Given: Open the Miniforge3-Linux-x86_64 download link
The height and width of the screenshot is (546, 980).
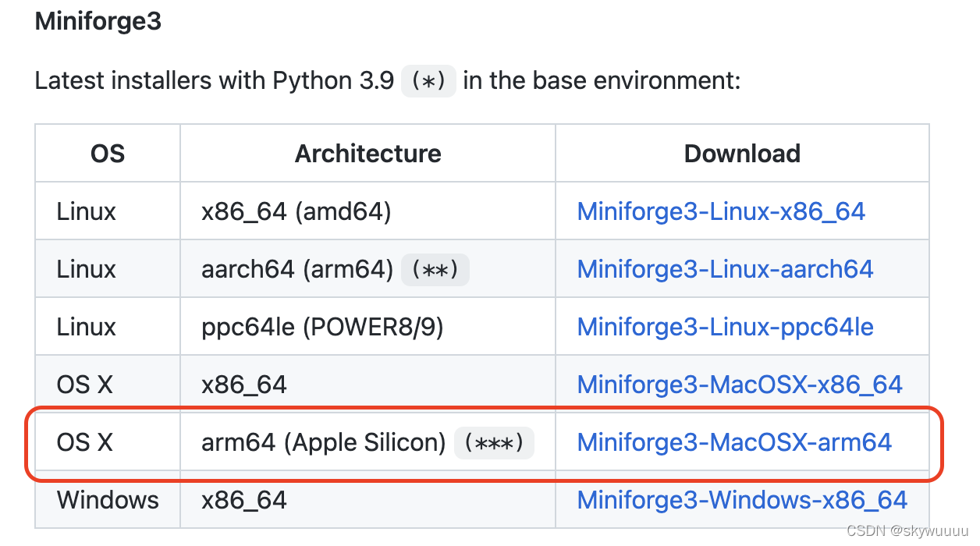Looking at the screenshot, I should (721, 211).
